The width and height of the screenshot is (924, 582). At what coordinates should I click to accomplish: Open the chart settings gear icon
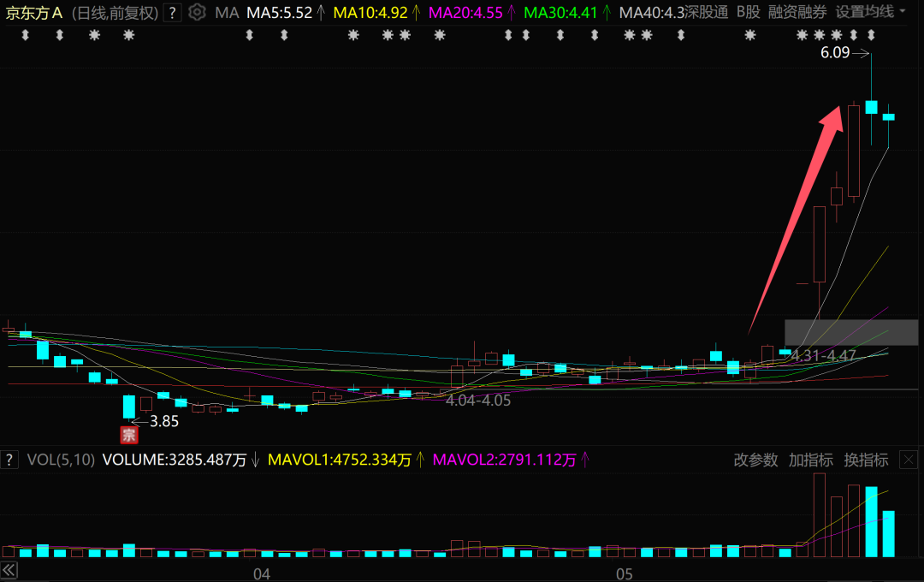click(x=197, y=12)
